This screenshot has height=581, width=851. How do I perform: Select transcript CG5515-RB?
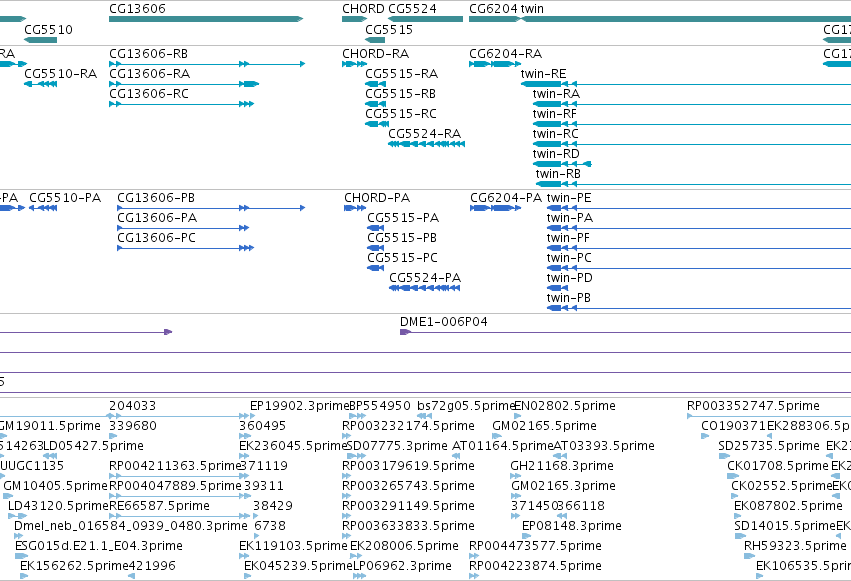[x=401, y=94]
